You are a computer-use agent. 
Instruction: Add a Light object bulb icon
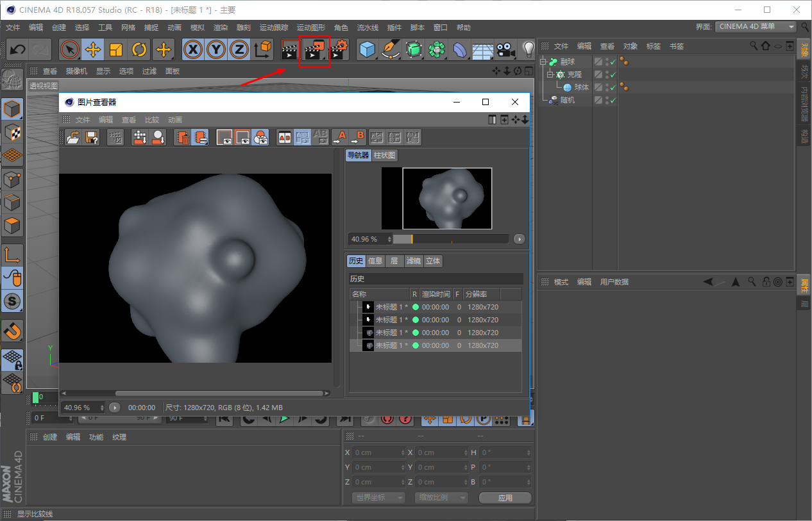(x=528, y=49)
